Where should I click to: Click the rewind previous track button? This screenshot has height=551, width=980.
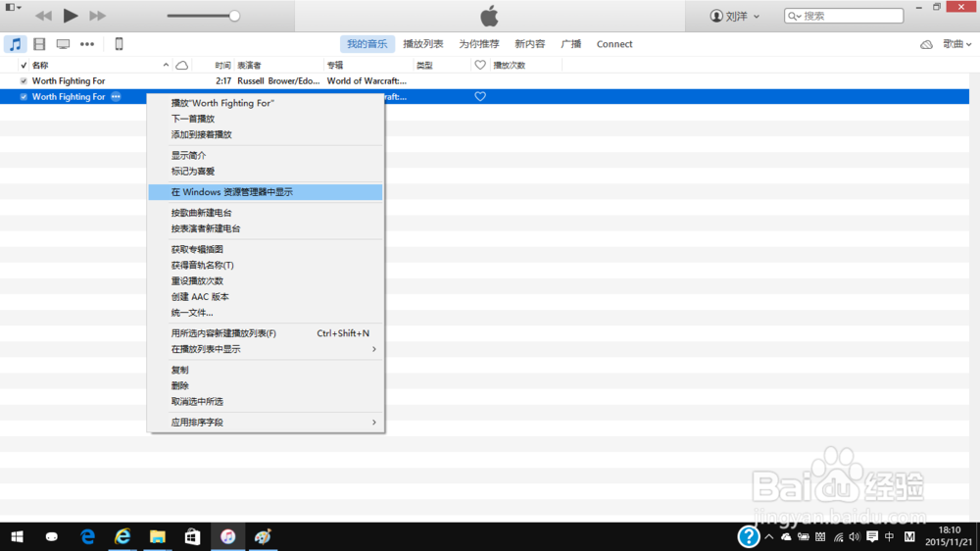click(x=43, y=16)
